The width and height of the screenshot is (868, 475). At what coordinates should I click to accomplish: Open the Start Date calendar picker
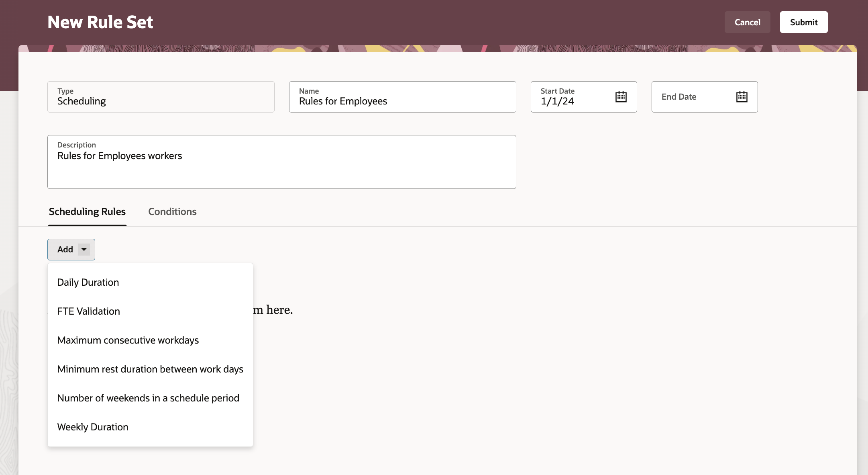coord(621,97)
